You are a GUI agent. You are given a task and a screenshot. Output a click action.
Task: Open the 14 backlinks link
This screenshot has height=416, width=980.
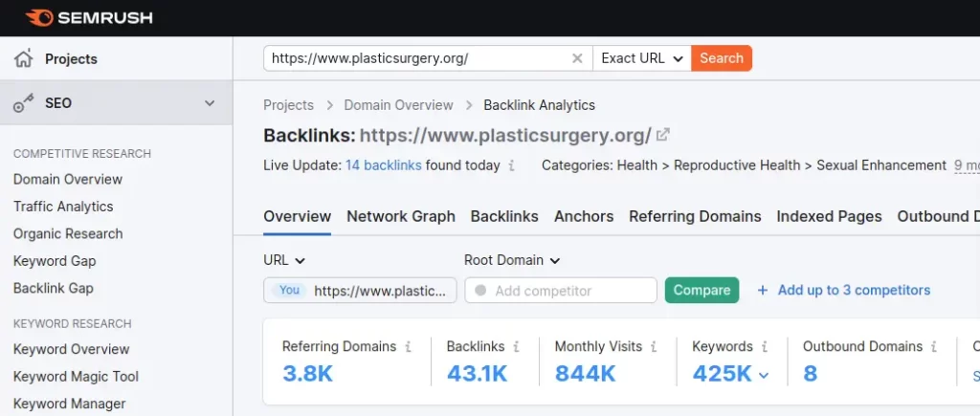384,165
